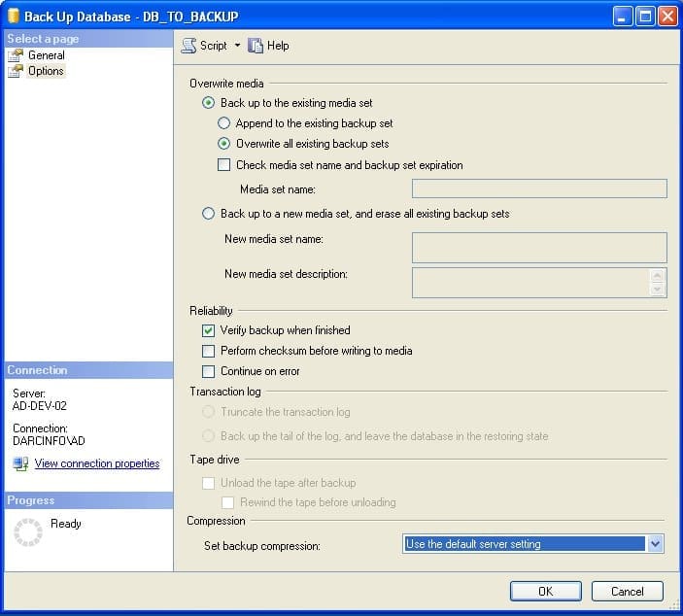This screenshot has width=683, height=616.
Task: Click the Progress section header
Action: (88, 500)
